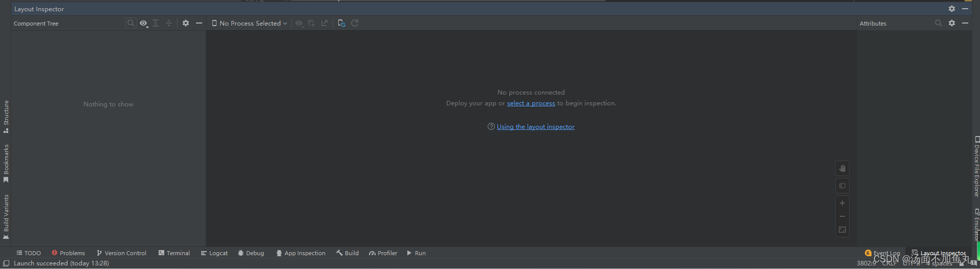
Task: Collapse all nodes in Component Tree
Action: click(x=169, y=23)
